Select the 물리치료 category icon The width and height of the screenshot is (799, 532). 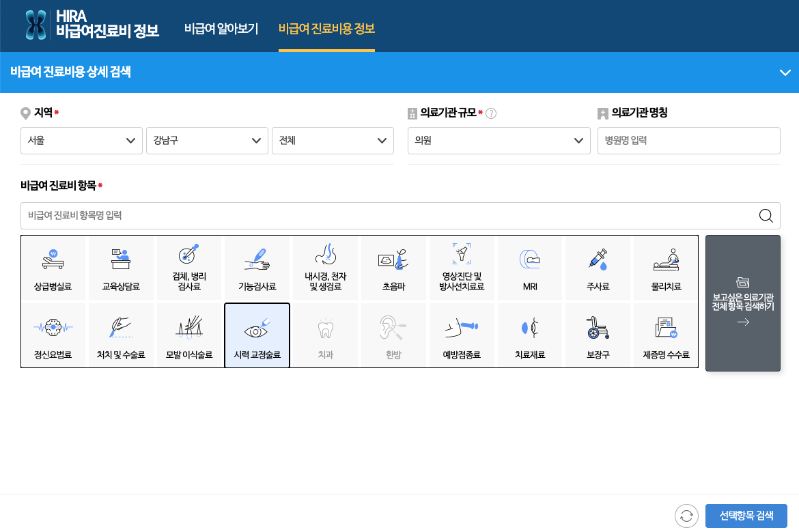point(665,268)
